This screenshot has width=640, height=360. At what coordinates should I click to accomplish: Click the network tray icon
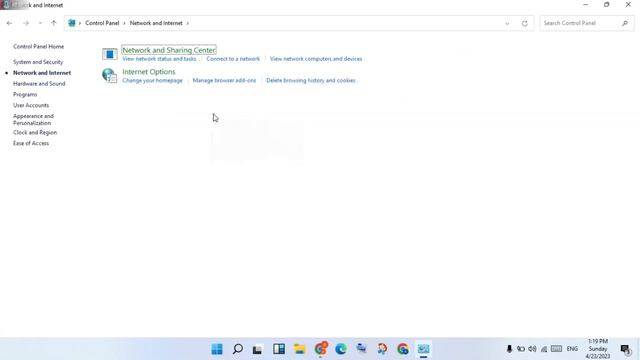[544, 349]
